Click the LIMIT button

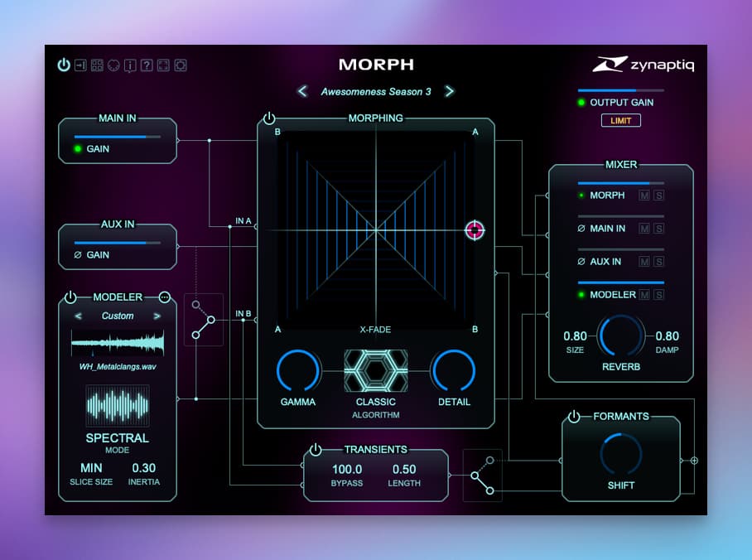pos(620,120)
